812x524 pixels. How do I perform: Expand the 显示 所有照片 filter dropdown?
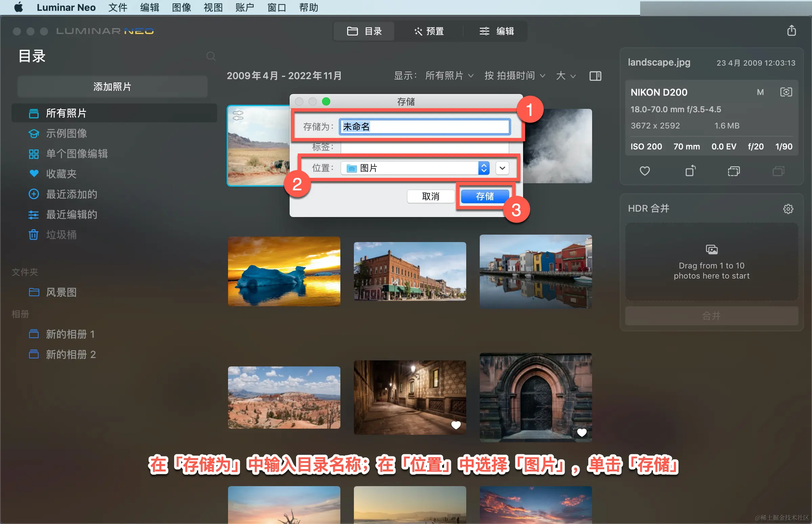[449, 76]
